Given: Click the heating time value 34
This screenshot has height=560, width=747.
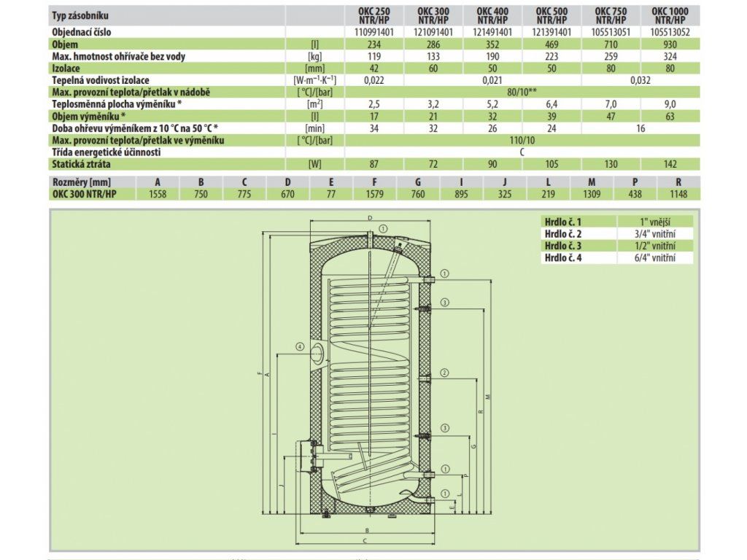Looking at the screenshot, I should click(374, 128).
